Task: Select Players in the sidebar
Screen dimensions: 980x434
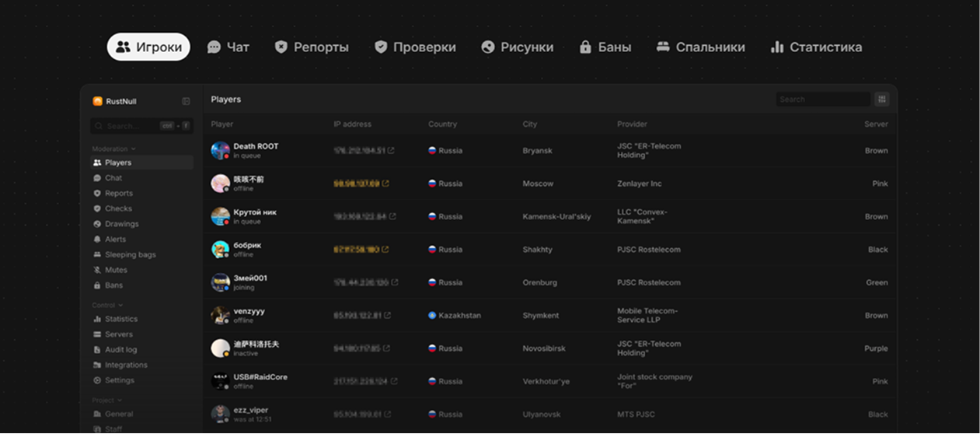Action: [141, 163]
